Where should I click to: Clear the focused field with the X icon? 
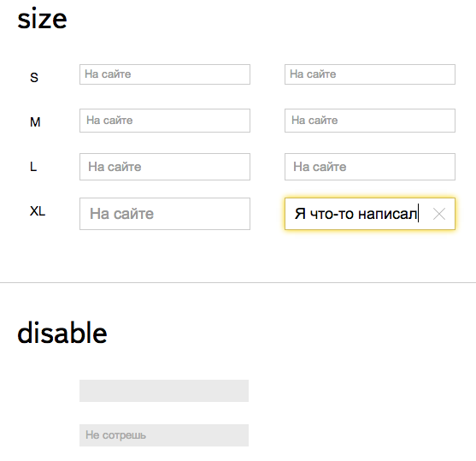coord(439,214)
